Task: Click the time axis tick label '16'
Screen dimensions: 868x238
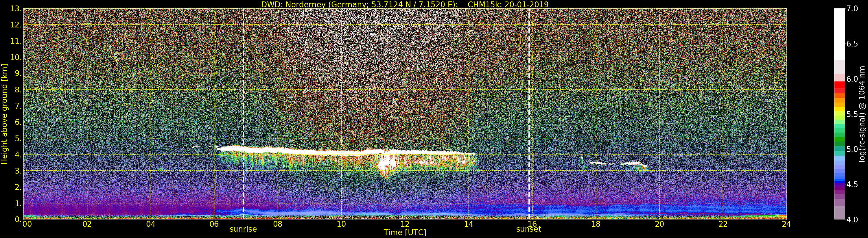Action: [x=532, y=224]
